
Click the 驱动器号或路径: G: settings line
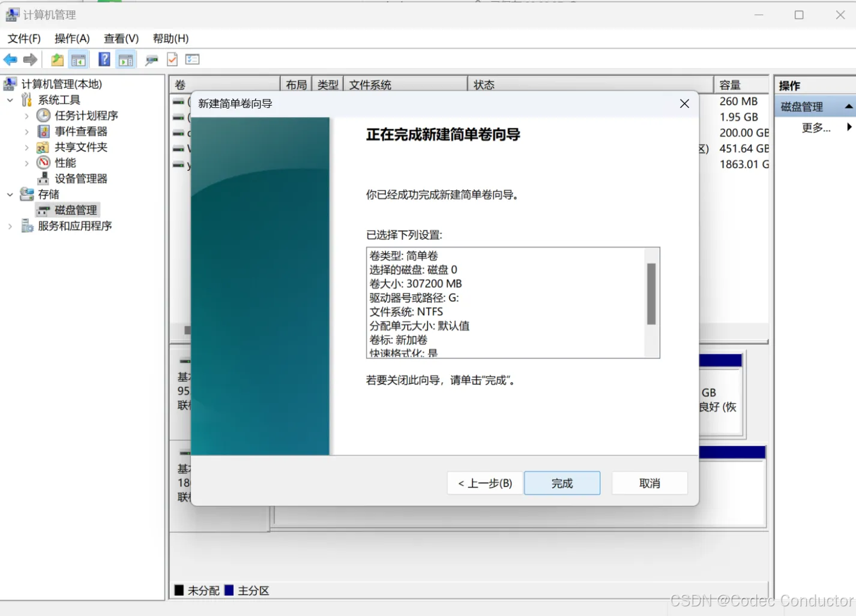pyautogui.click(x=414, y=298)
